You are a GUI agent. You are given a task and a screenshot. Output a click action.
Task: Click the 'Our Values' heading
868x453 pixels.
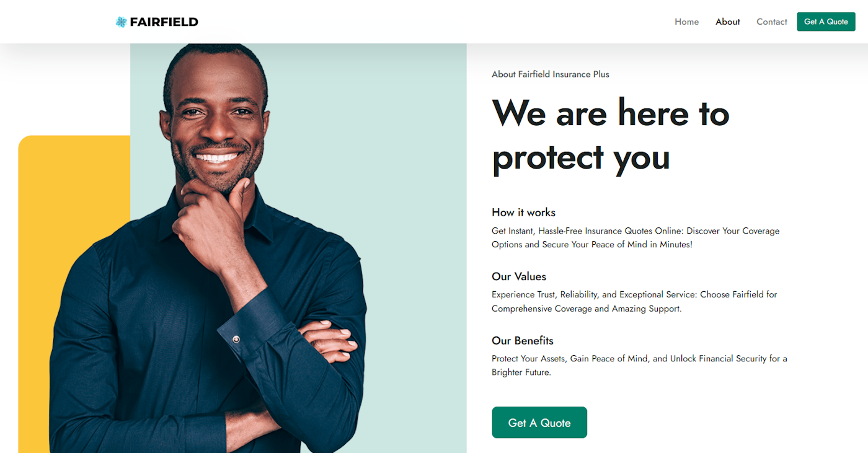(519, 276)
